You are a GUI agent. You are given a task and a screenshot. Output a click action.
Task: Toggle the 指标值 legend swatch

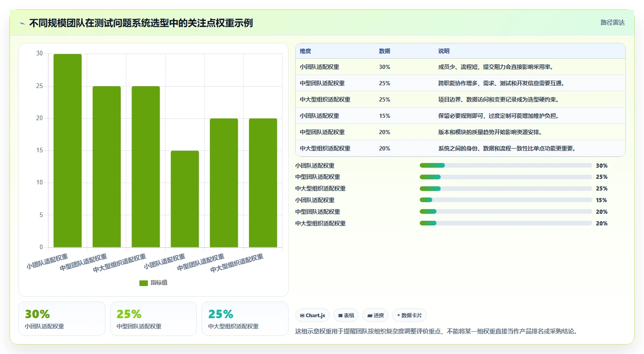tap(144, 283)
